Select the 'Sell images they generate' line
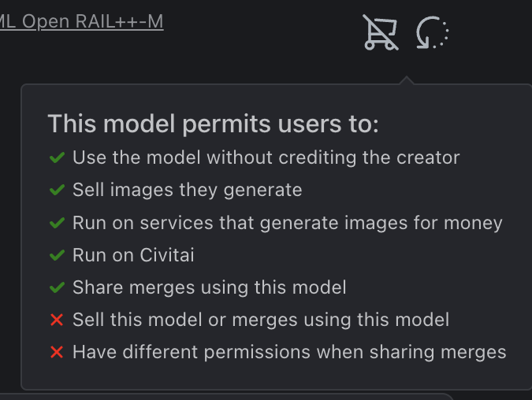Viewport: 532px width, 400px height. click(187, 190)
